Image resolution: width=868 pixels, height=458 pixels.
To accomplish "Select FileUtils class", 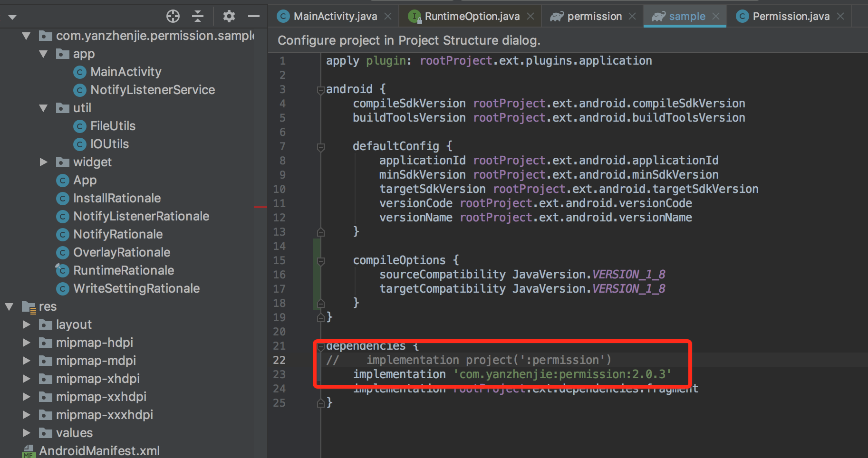I will (113, 126).
